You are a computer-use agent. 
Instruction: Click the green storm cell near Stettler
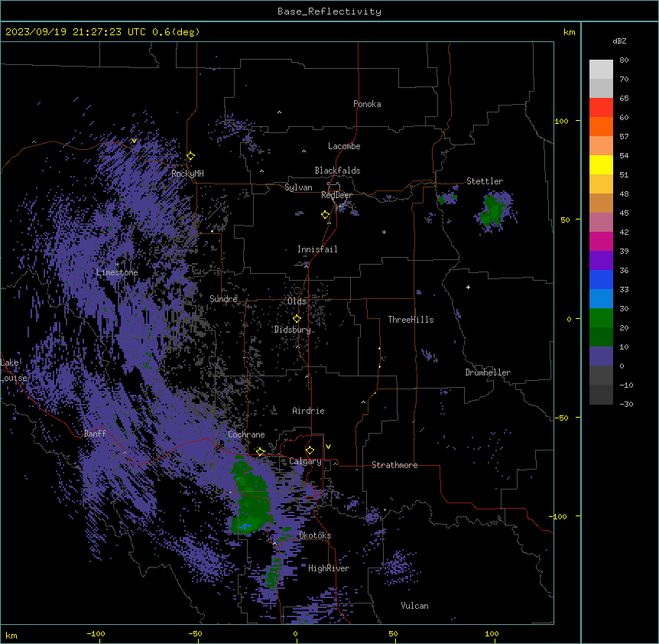(x=492, y=210)
